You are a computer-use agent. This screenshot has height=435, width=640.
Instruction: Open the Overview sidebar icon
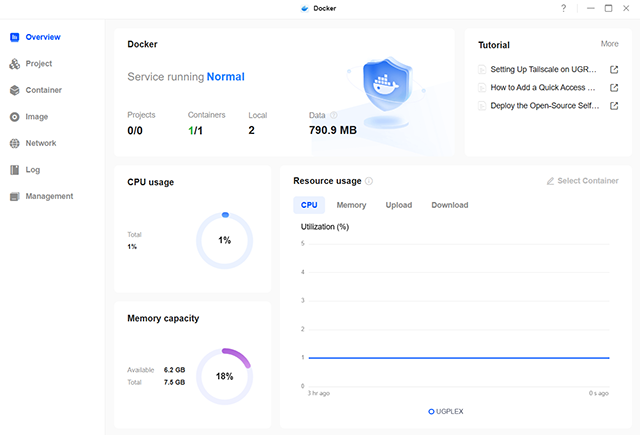(15, 37)
